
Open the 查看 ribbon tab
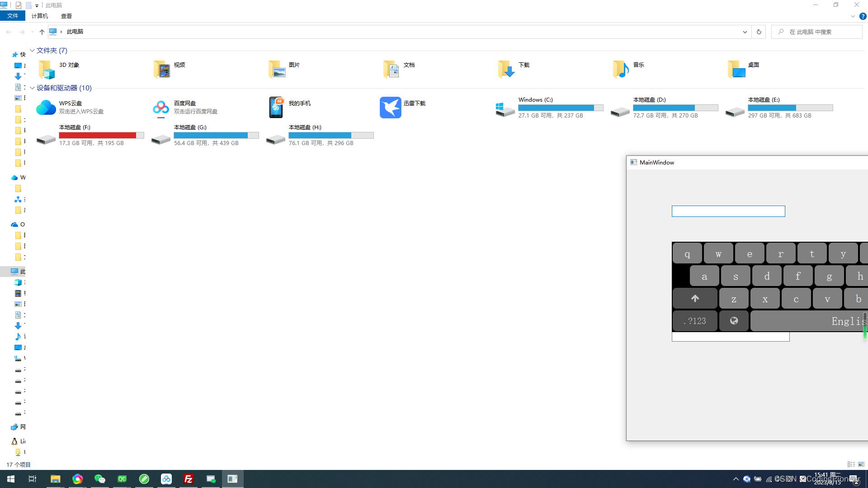[x=66, y=16]
